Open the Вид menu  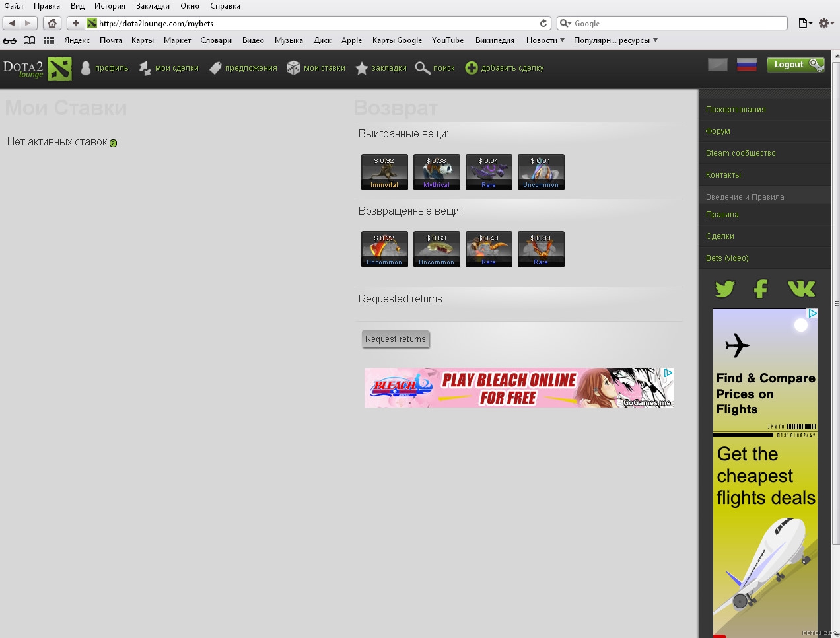click(77, 6)
